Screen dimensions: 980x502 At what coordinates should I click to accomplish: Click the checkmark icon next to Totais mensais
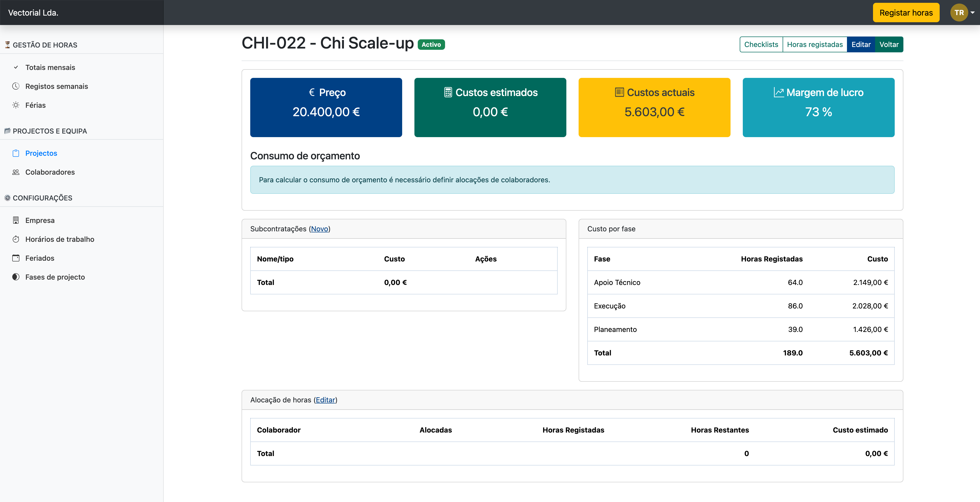point(16,67)
